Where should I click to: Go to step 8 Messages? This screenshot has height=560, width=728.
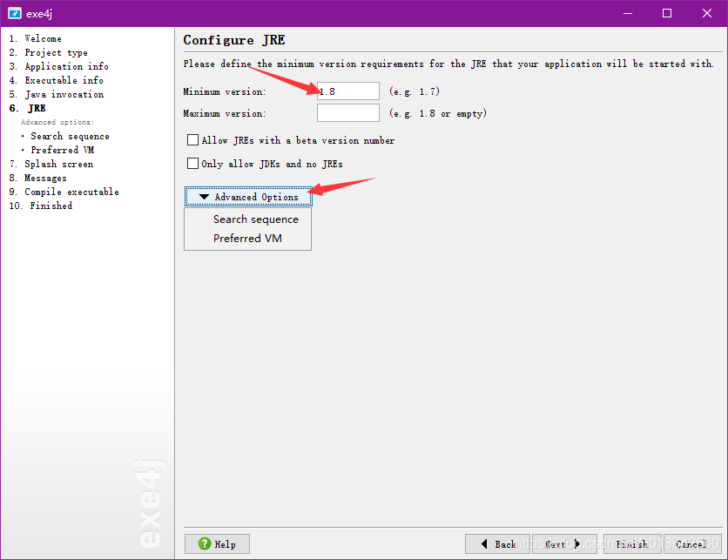37,178
